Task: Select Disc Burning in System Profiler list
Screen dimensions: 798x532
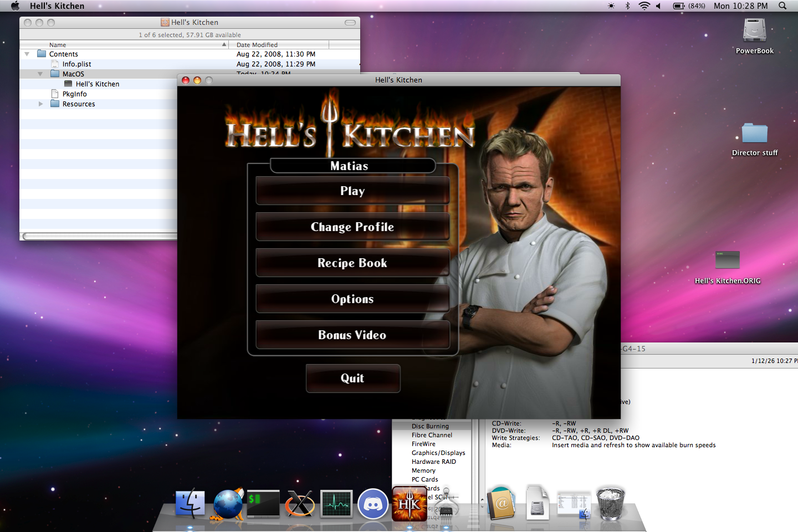Action: point(430,426)
